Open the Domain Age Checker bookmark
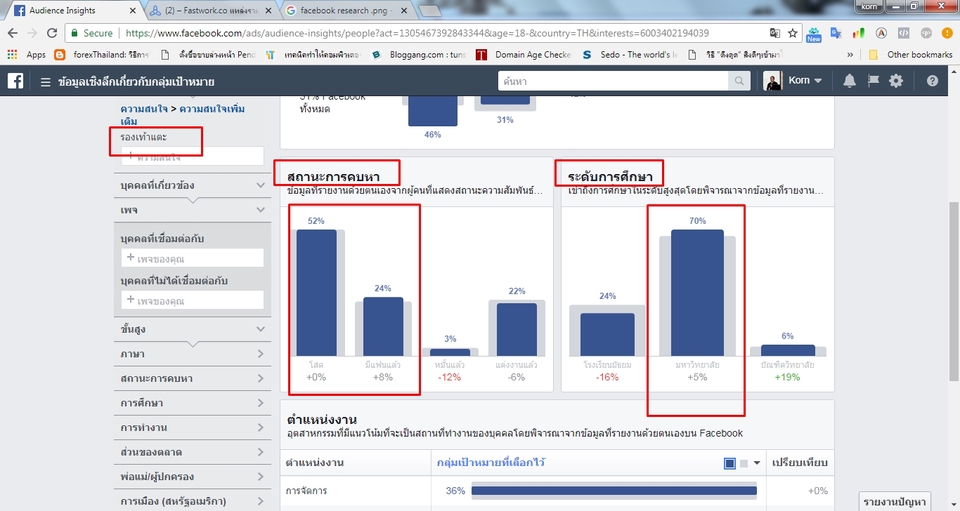The image size is (960, 511). [523, 54]
